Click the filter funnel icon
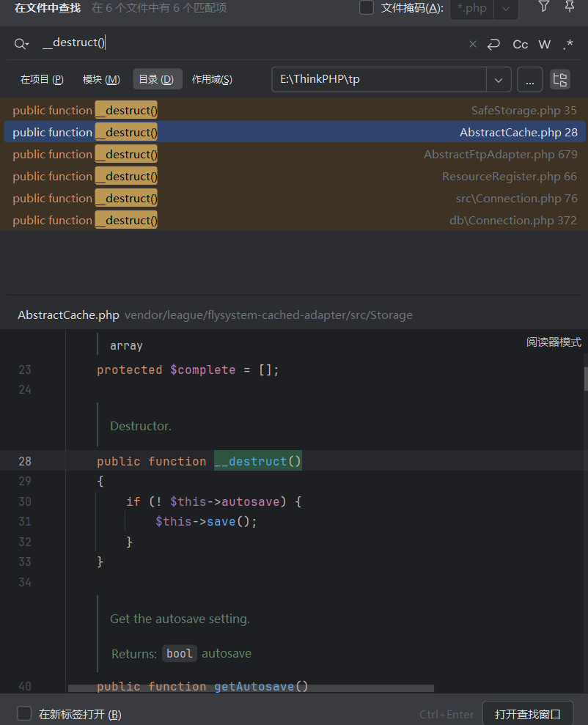Image resolution: width=588 pixels, height=725 pixels. pos(543,7)
